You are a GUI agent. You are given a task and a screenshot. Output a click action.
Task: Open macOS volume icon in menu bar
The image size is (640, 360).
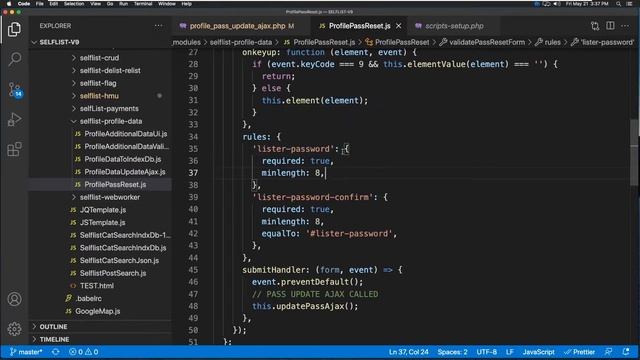coord(556,4)
